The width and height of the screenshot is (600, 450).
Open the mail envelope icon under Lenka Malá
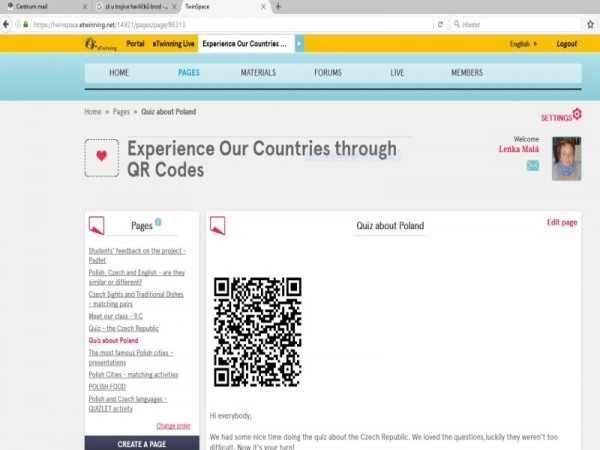click(x=533, y=166)
